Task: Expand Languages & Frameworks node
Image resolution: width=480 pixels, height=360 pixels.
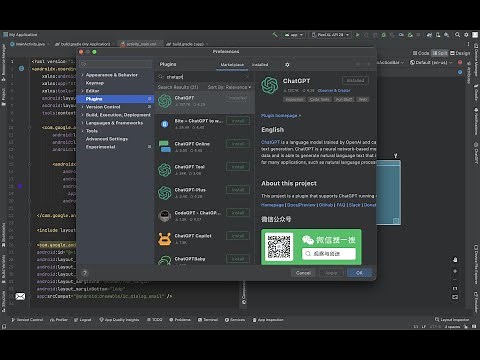Action: point(82,123)
